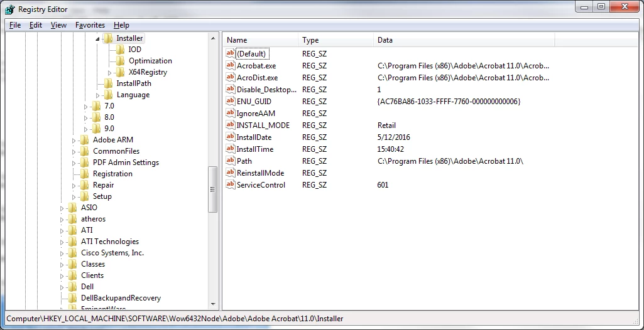Expand the Language key
The width and height of the screenshot is (644, 330).
97,95
